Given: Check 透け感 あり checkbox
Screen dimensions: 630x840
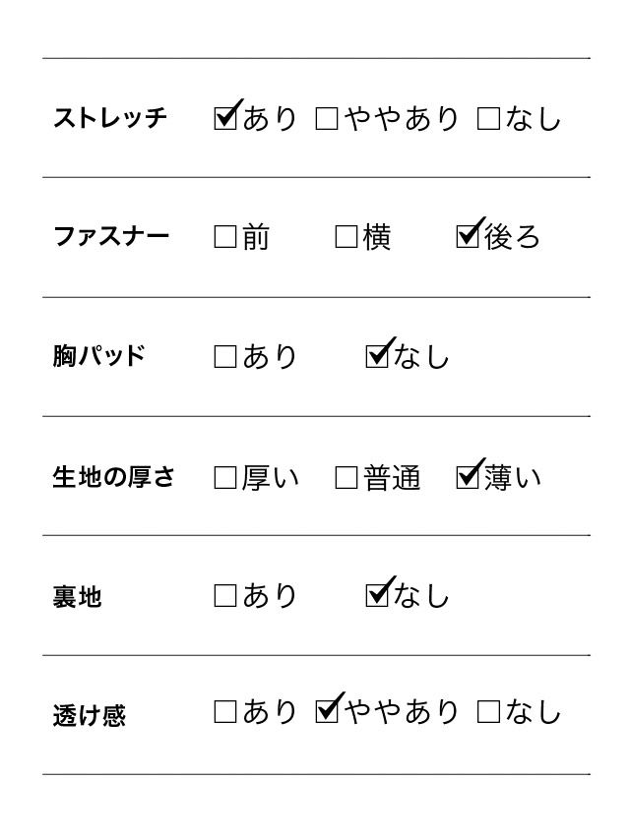Looking at the screenshot, I should pos(225,712).
